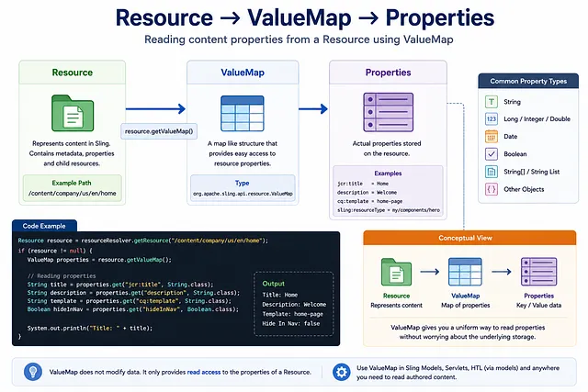The width and height of the screenshot is (588, 392).
Task: Click the Other Objects curly braces icon
Action: click(492, 189)
